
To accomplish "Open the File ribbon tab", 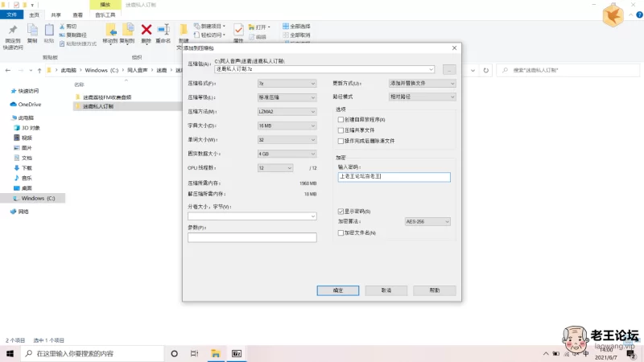I will click(x=11, y=14).
